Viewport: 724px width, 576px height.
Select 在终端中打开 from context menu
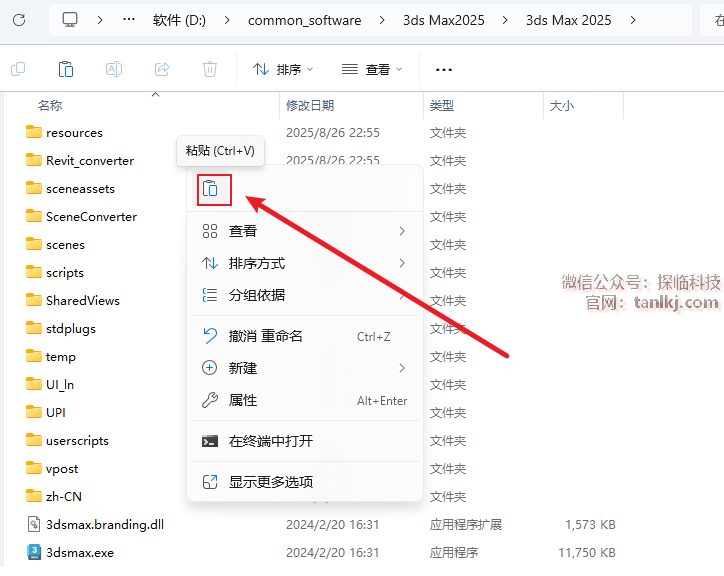(x=305, y=441)
